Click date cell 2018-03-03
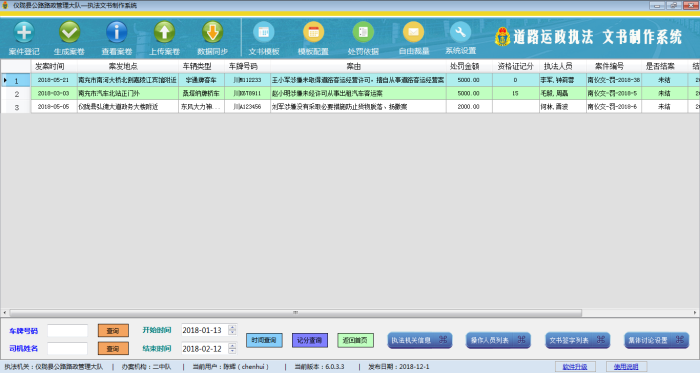 click(54, 94)
